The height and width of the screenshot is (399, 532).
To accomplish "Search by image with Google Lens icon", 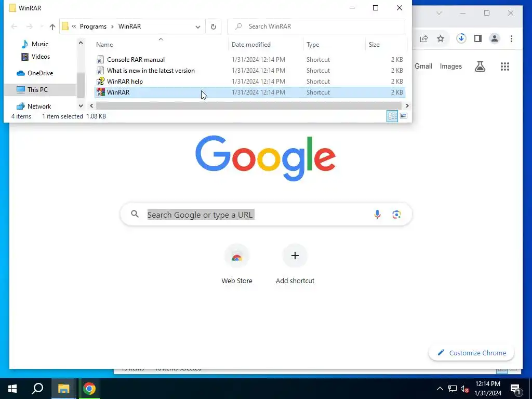I will click(x=396, y=215).
